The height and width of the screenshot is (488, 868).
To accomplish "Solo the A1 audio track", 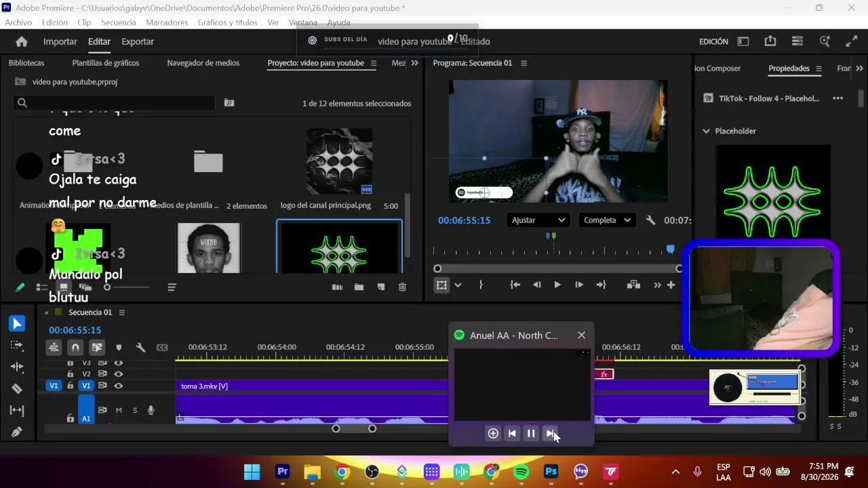I will pyautogui.click(x=135, y=410).
